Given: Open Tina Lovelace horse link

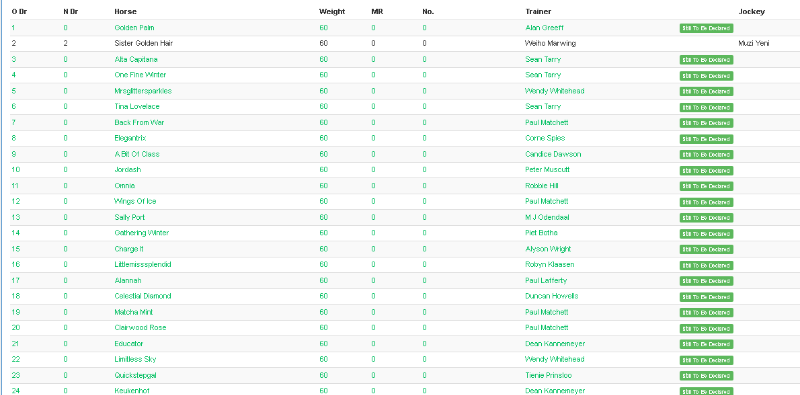Looking at the screenshot, I should pyautogui.click(x=137, y=106).
